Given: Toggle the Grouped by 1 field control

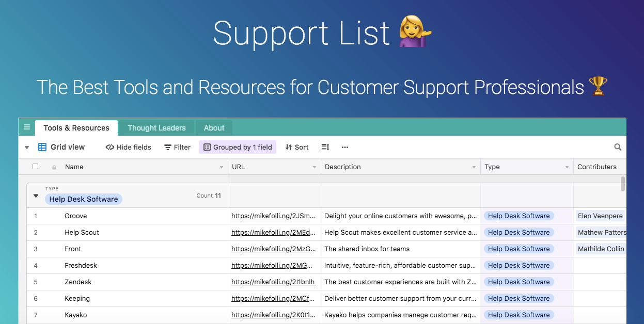Looking at the screenshot, I should point(238,147).
